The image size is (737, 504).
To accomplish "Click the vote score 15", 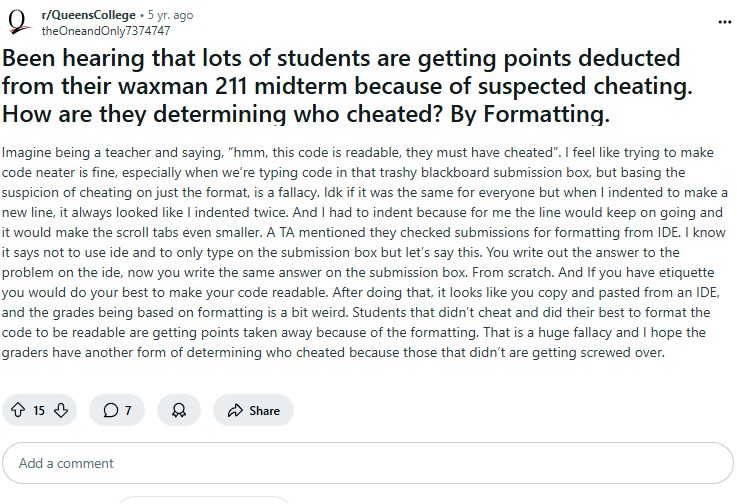I will click(39, 410).
